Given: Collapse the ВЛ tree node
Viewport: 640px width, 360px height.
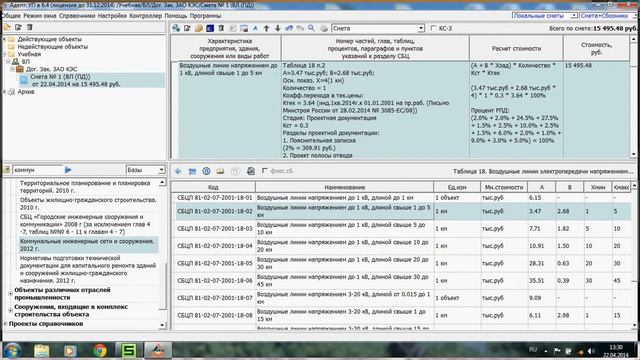Looking at the screenshot, I should [8, 62].
